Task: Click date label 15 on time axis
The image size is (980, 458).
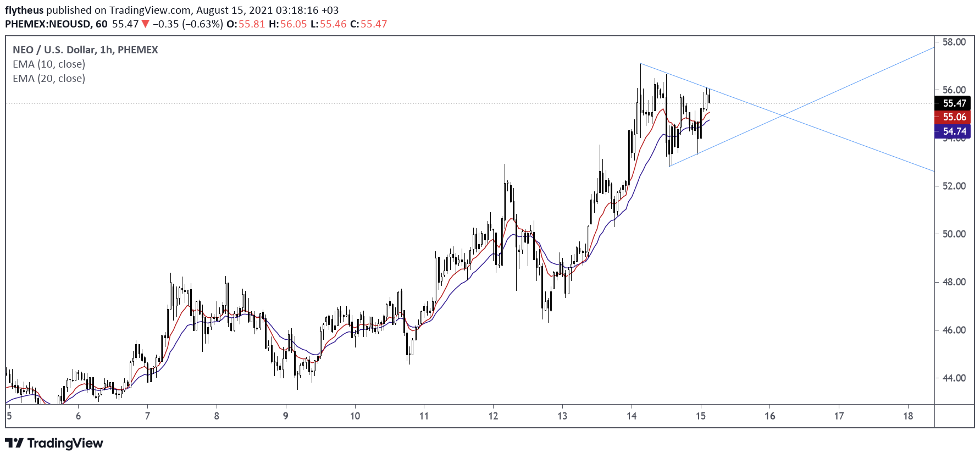Action: coord(700,416)
